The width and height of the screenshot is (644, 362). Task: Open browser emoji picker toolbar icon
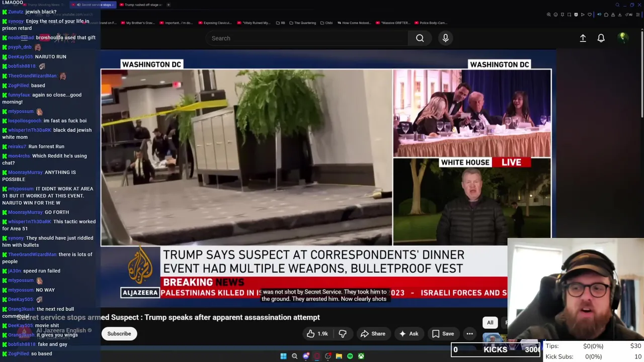pyautogui.click(x=555, y=15)
